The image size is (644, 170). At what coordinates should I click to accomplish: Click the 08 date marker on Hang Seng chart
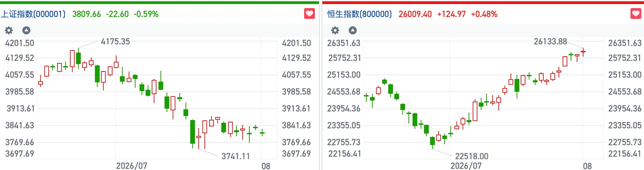coord(588,166)
